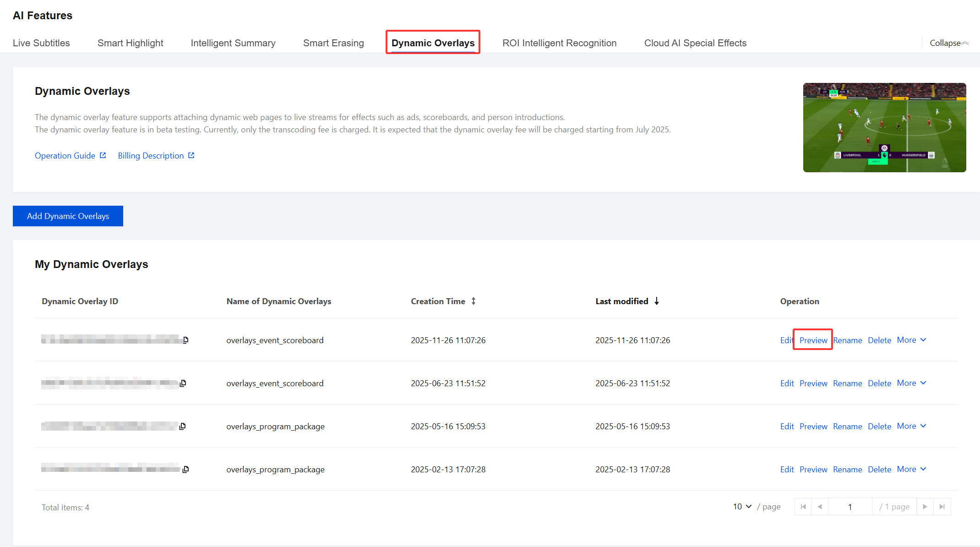The width and height of the screenshot is (980, 547).
Task: Sort by Creation Time column
Action: (x=473, y=301)
